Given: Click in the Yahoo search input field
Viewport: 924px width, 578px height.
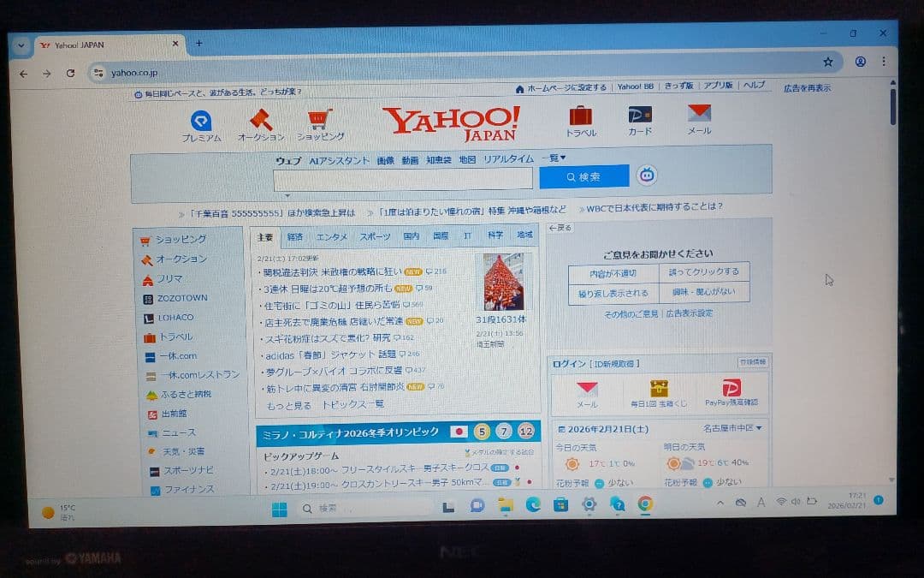Looking at the screenshot, I should [403, 178].
